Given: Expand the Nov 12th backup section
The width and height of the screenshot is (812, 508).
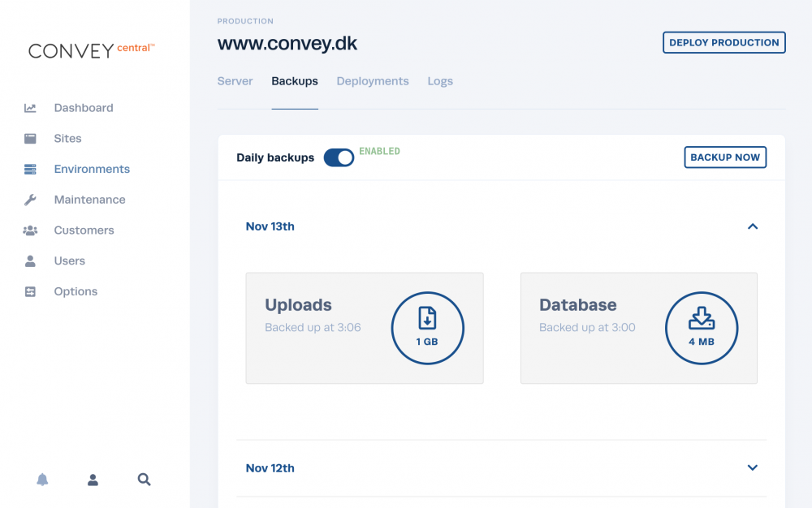Looking at the screenshot, I should pyautogui.click(x=753, y=467).
